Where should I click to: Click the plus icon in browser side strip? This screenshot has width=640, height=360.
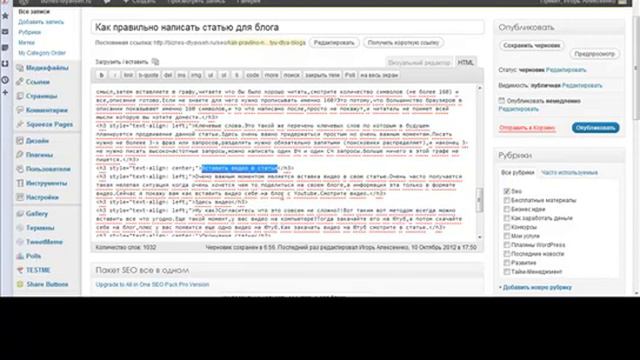[5, 93]
